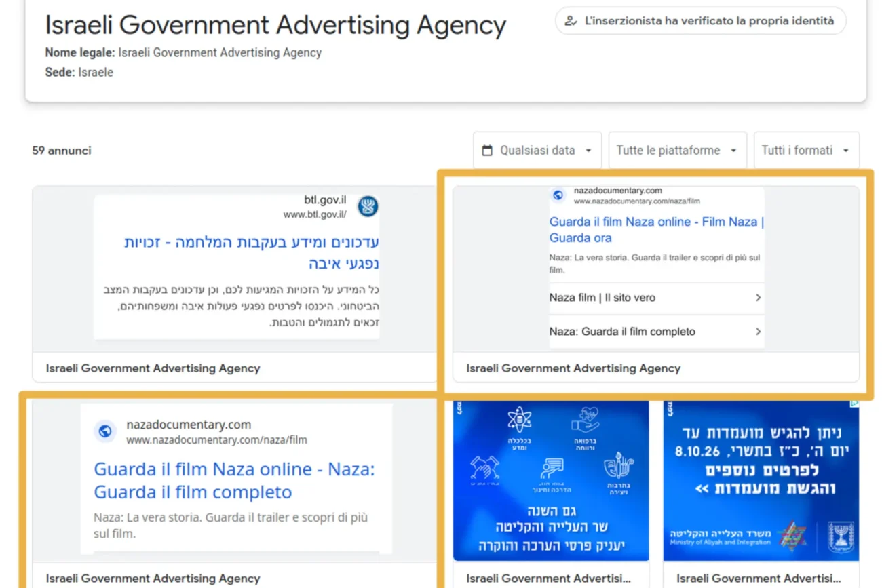Click the 'www.btl.gov.il/' URL text
Screen dimensions: 882x588
tap(315, 214)
